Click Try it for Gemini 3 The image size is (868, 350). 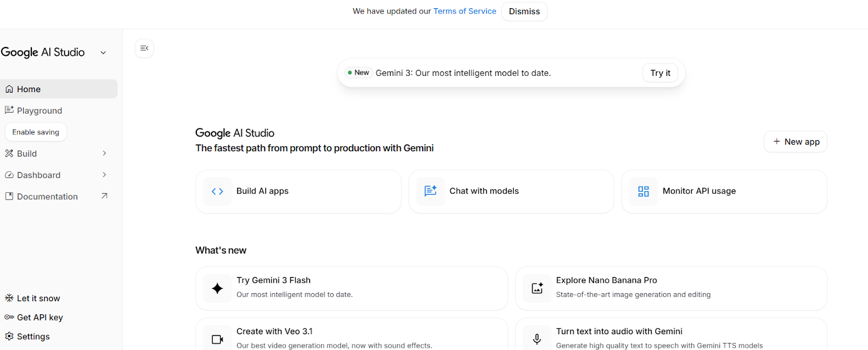click(x=660, y=73)
